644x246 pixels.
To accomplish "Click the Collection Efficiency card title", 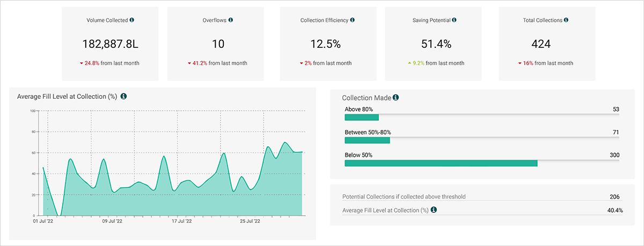I will [x=326, y=20].
